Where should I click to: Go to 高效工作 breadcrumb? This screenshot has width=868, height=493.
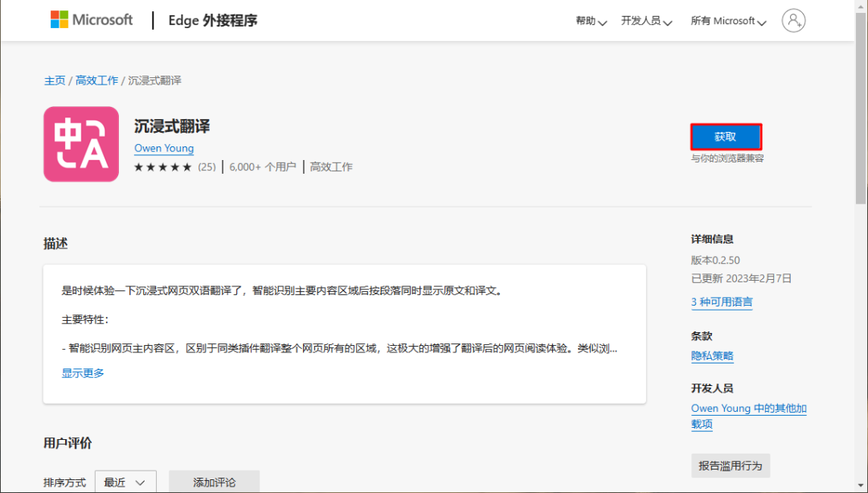click(x=97, y=80)
